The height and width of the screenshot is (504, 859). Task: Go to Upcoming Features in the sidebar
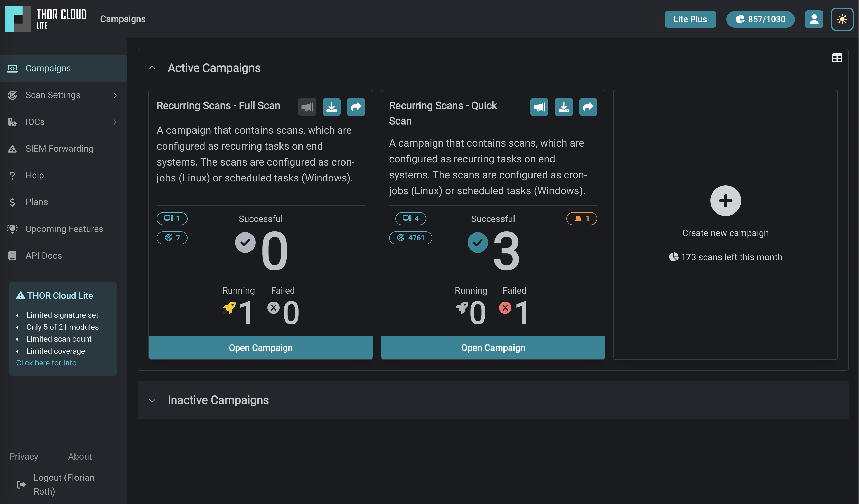pos(64,229)
